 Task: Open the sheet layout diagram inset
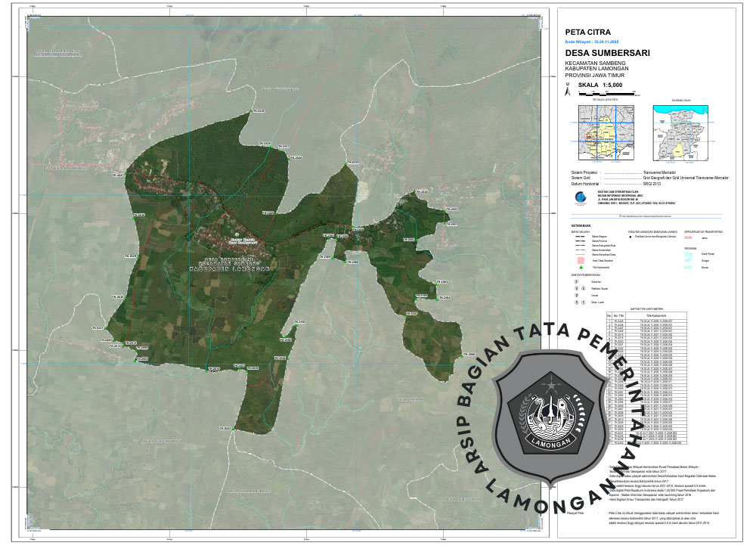682,132
